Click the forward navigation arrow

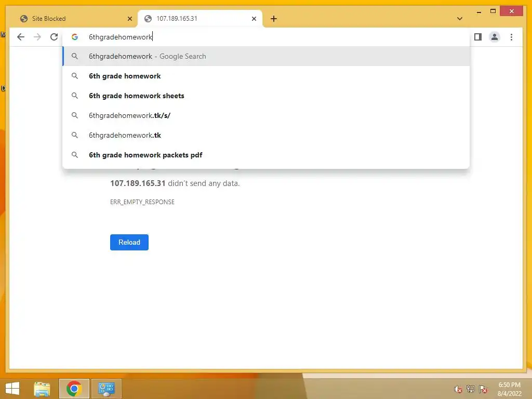click(37, 37)
